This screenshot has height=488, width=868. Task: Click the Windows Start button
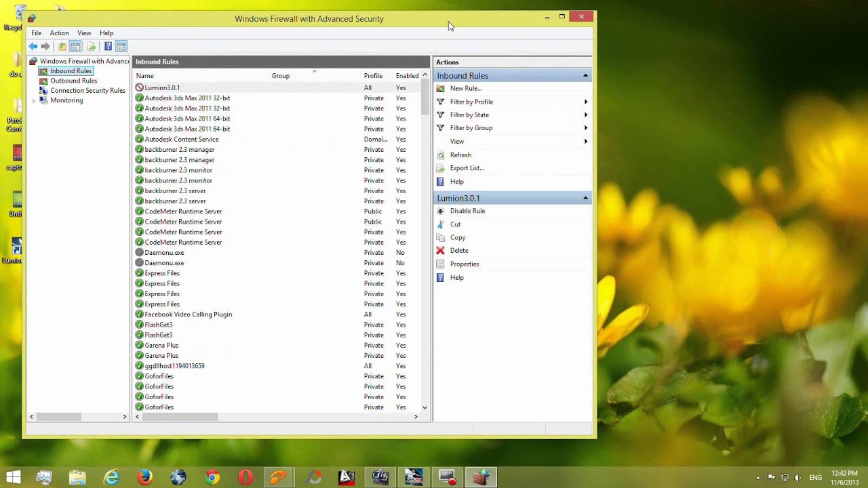pos(13,478)
